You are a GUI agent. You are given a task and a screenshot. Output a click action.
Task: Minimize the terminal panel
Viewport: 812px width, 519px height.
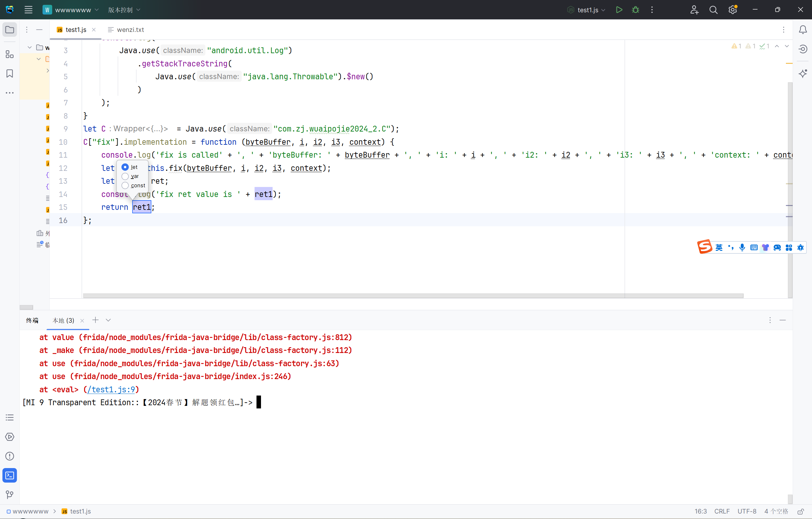tap(783, 320)
